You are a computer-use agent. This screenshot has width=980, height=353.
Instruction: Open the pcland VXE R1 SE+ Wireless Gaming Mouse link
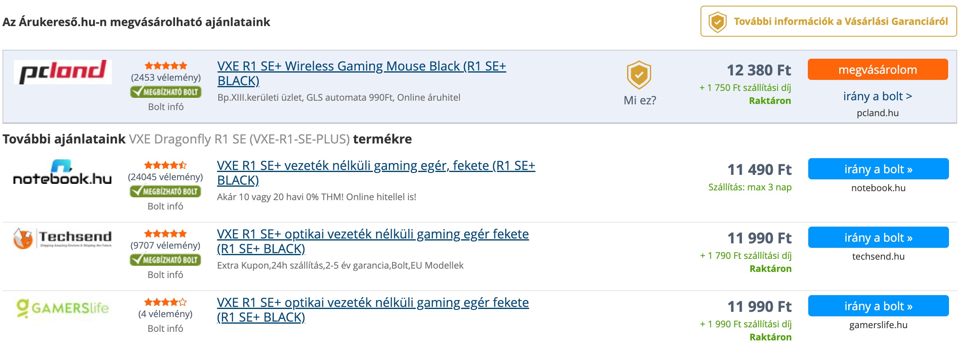(361, 73)
